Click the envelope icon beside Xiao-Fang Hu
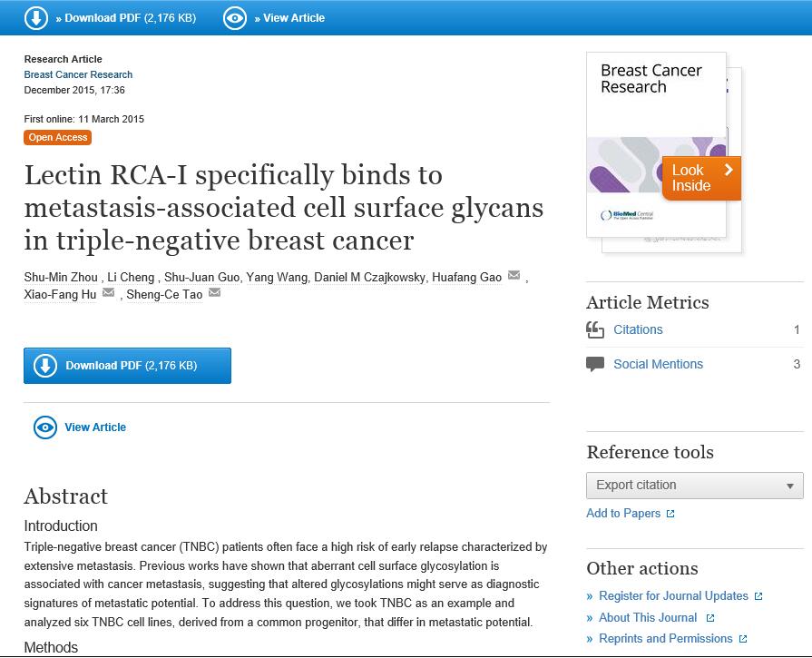 tap(109, 293)
